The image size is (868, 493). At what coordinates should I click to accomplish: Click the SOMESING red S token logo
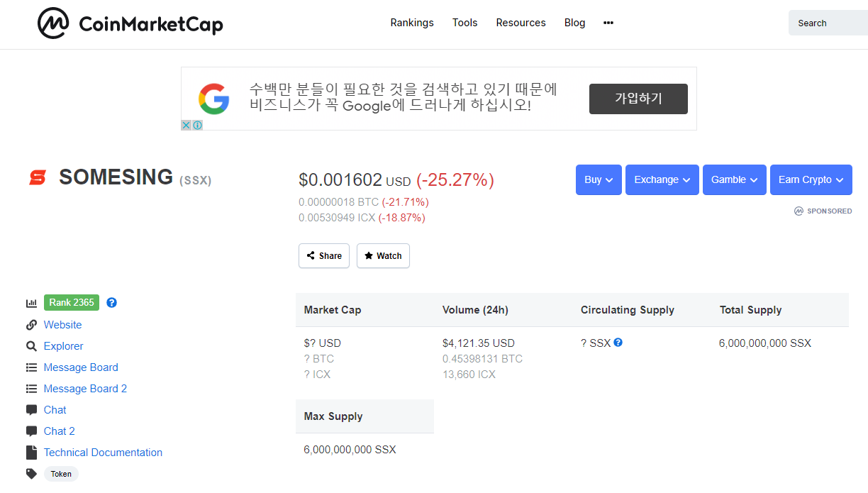point(37,177)
